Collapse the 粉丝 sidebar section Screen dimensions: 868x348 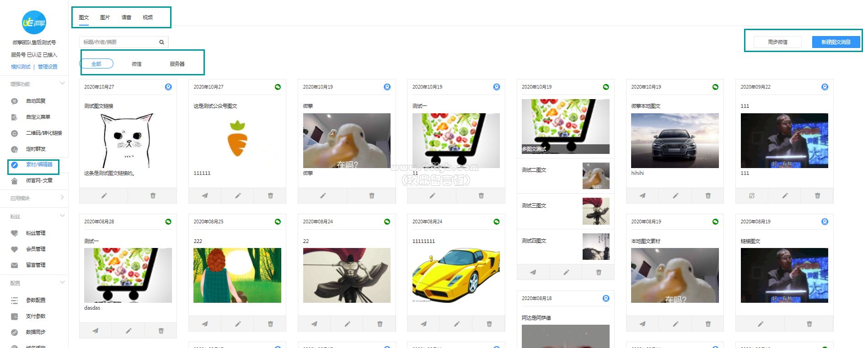coord(62,216)
